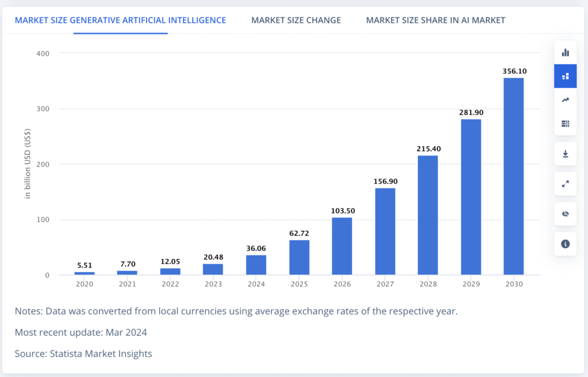
Task: Click the 2027 bar showing 156.90
Action: click(x=385, y=231)
